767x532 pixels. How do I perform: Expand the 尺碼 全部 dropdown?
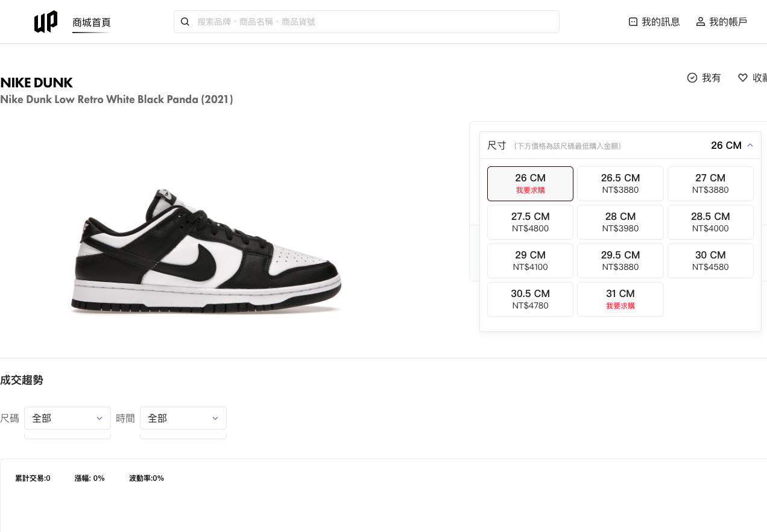[68, 418]
